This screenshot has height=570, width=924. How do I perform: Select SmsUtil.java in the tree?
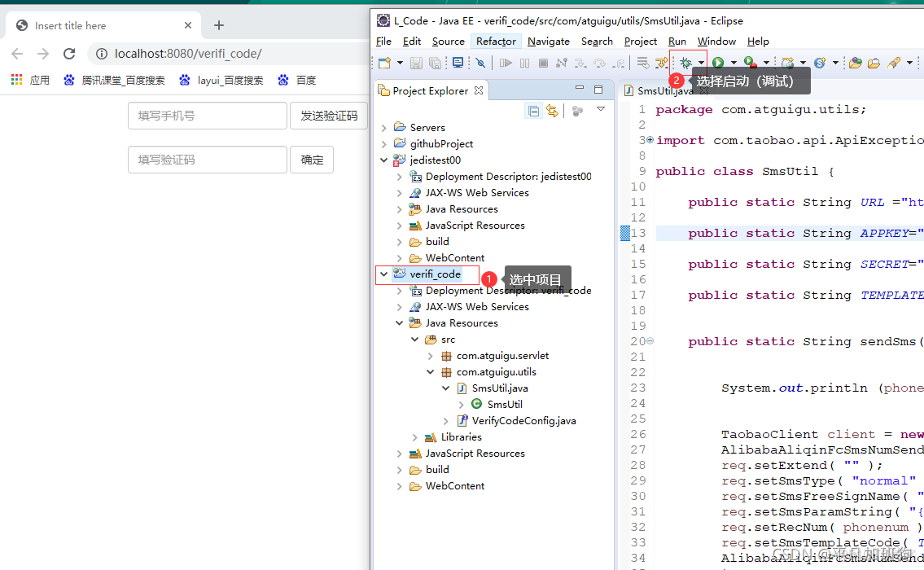(x=500, y=388)
